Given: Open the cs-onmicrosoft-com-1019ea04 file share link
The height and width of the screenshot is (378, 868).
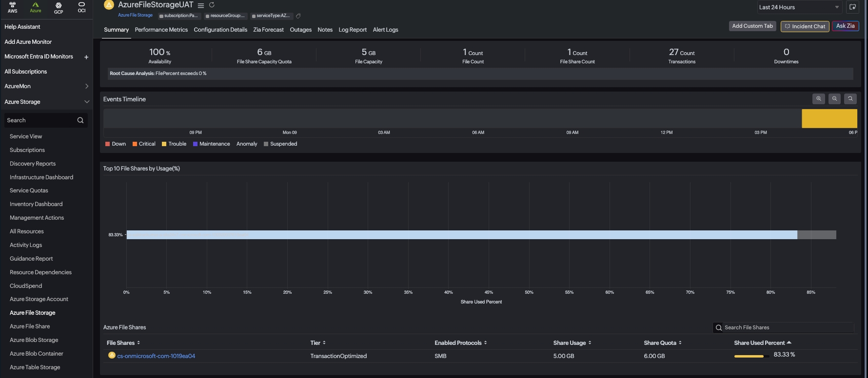Looking at the screenshot, I should pyautogui.click(x=156, y=356).
